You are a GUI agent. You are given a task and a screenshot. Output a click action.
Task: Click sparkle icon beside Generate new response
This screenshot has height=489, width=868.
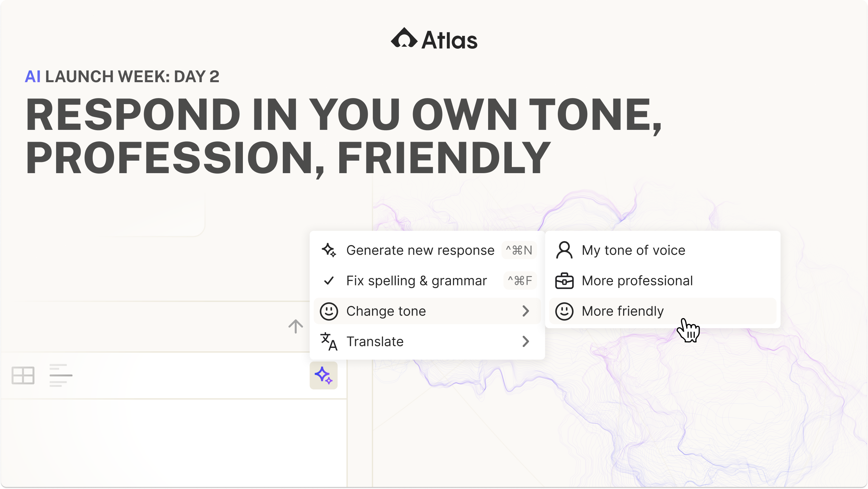[329, 250]
